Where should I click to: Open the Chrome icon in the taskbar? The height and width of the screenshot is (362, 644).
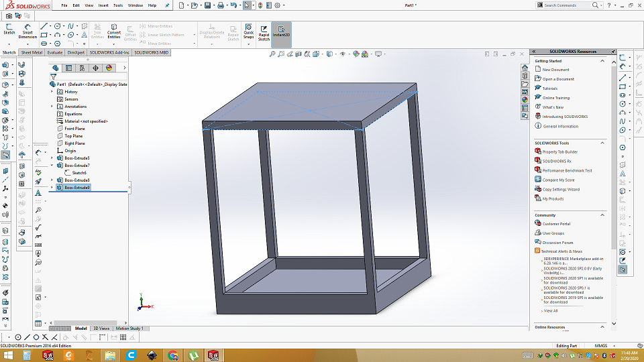[172, 355]
